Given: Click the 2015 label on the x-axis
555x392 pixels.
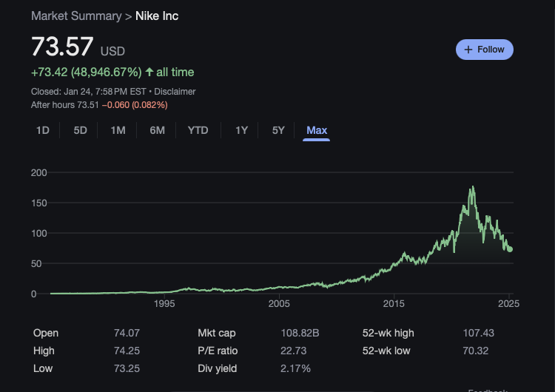Looking at the screenshot, I should (394, 303).
